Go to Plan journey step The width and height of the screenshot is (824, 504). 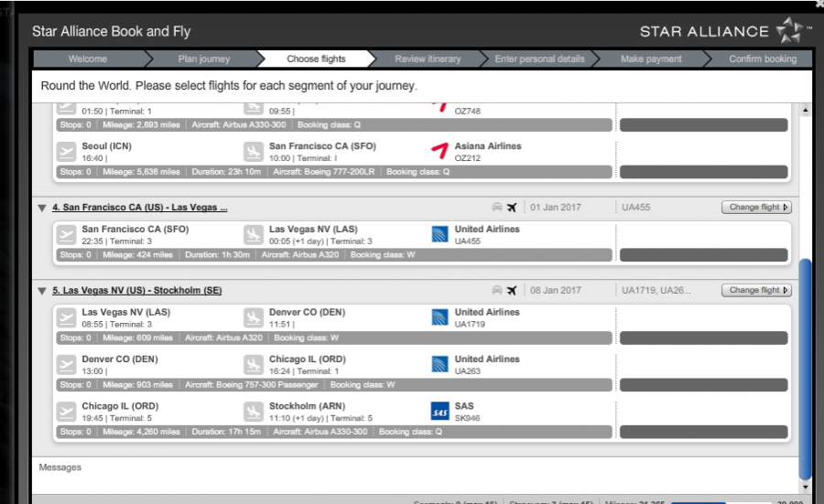point(204,59)
